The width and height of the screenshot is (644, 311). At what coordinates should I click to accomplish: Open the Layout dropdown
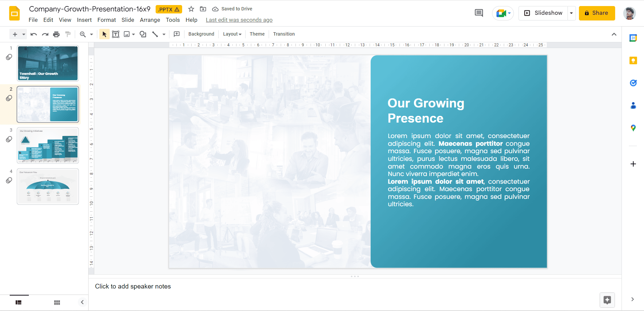[x=232, y=34]
